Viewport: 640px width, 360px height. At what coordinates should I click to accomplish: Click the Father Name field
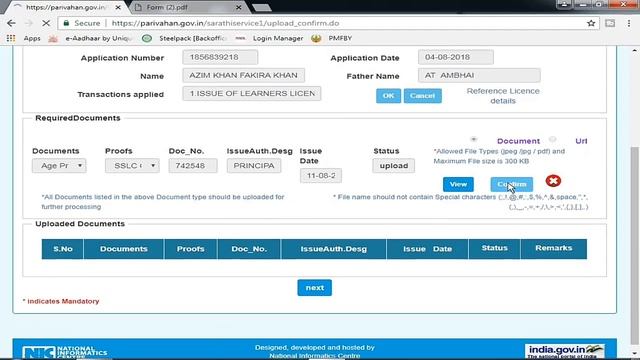(x=479, y=76)
